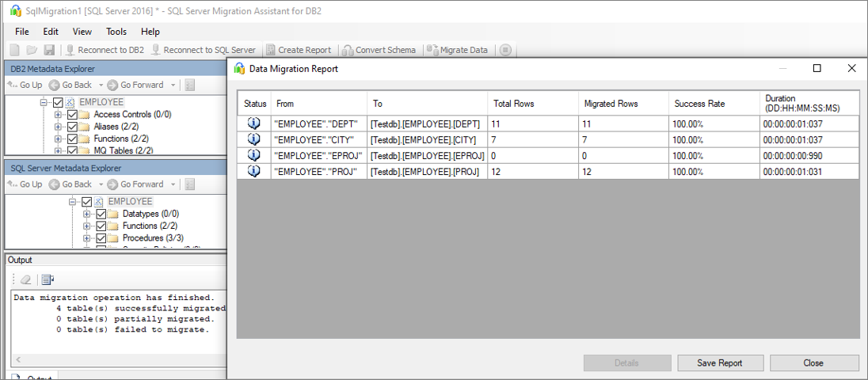Open the Tools menu
The height and width of the screenshot is (380, 868).
point(116,32)
